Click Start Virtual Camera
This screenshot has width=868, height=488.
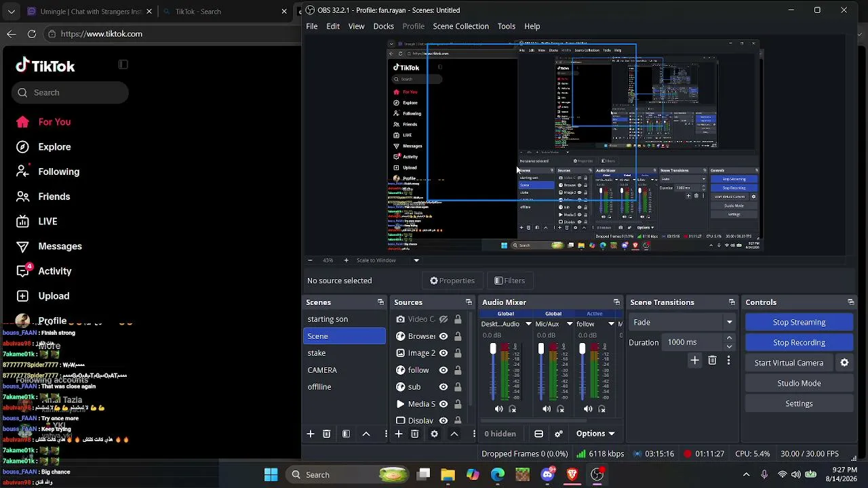pyautogui.click(x=789, y=363)
